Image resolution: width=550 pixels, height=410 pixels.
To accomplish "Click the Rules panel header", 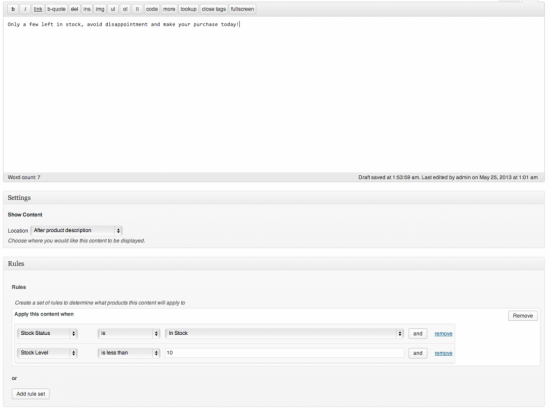I will coord(274,264).
